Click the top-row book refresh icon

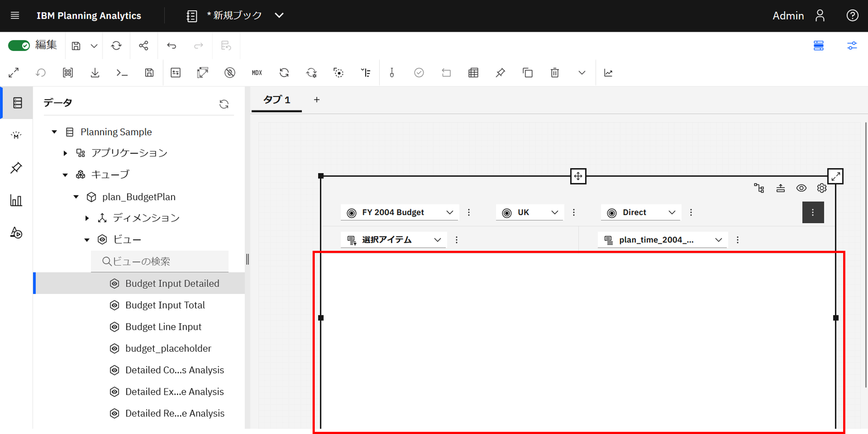116,46
